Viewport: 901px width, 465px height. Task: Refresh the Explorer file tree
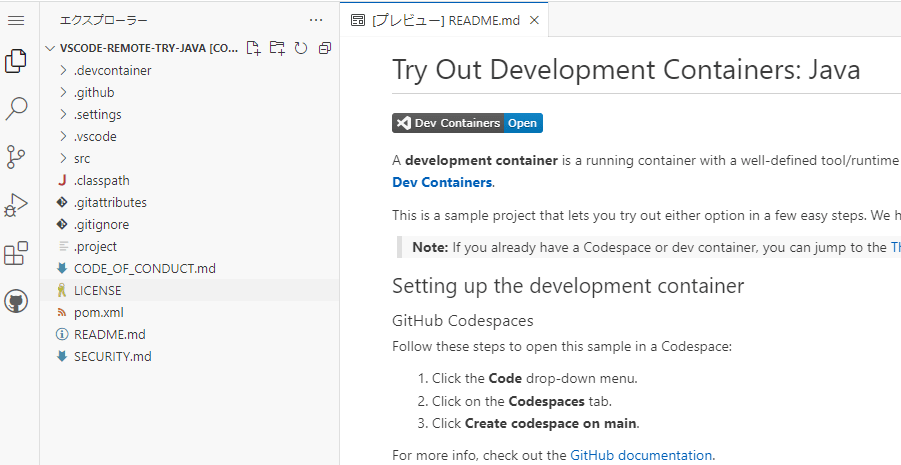pos(301,48)
